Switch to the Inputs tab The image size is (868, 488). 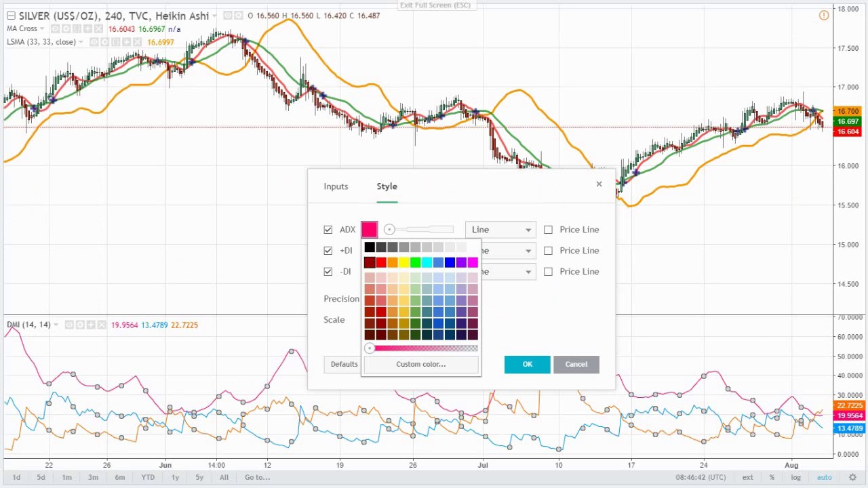336,186
